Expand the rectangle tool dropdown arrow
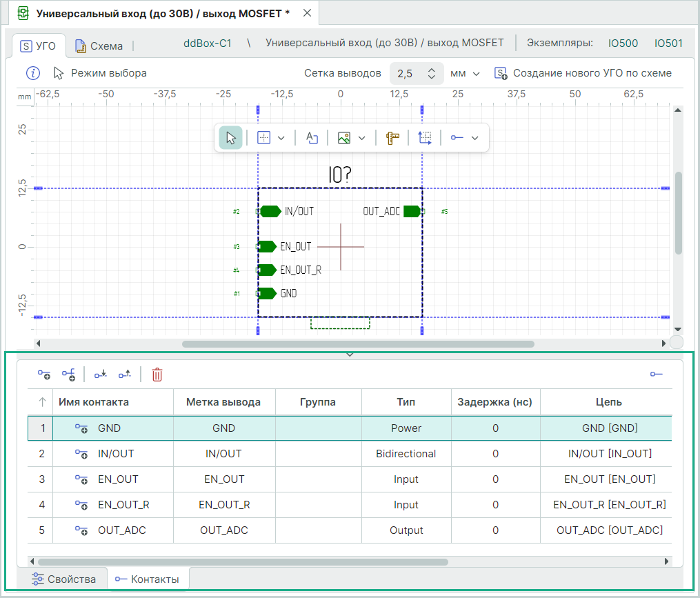This screenshot has height=598, width=700. (281, 138)
